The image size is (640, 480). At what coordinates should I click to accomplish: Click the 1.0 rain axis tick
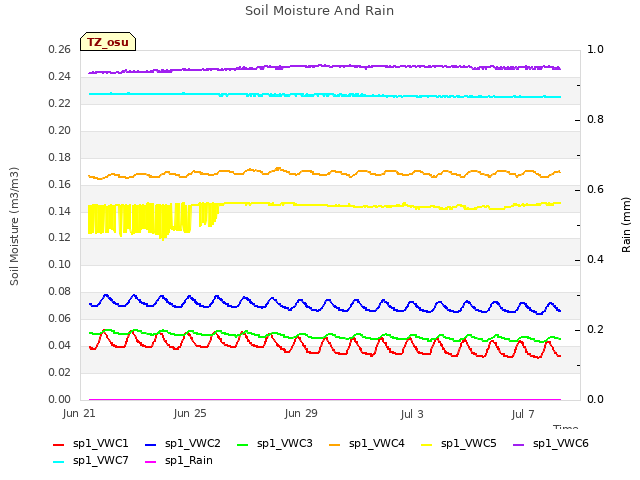595,49
